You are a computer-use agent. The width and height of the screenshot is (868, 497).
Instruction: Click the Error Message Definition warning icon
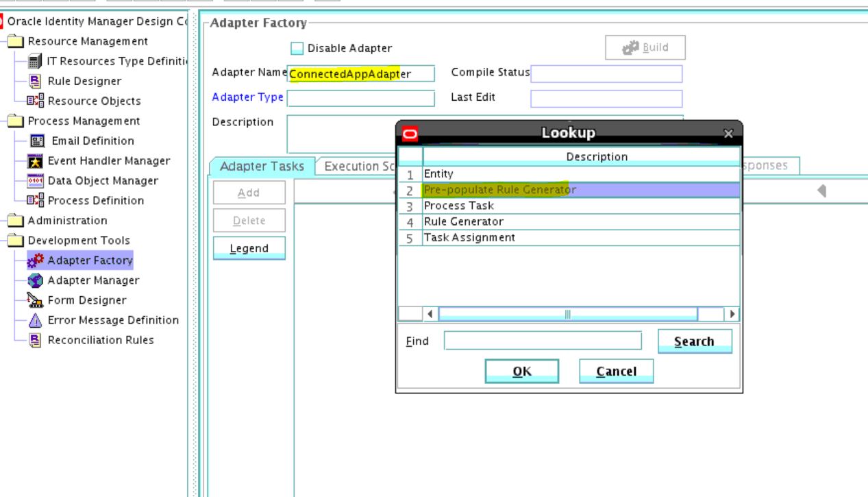35,320
